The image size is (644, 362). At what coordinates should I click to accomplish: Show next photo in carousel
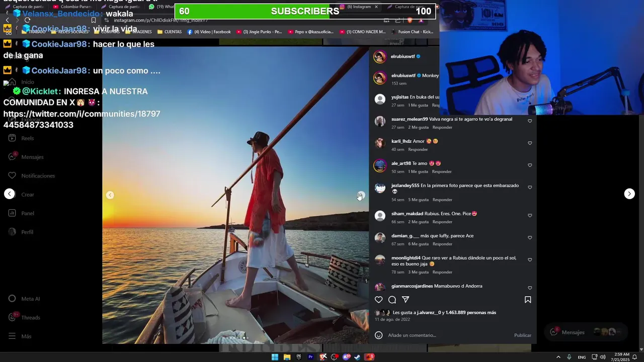pyautogui.click(x=361, y=195)
